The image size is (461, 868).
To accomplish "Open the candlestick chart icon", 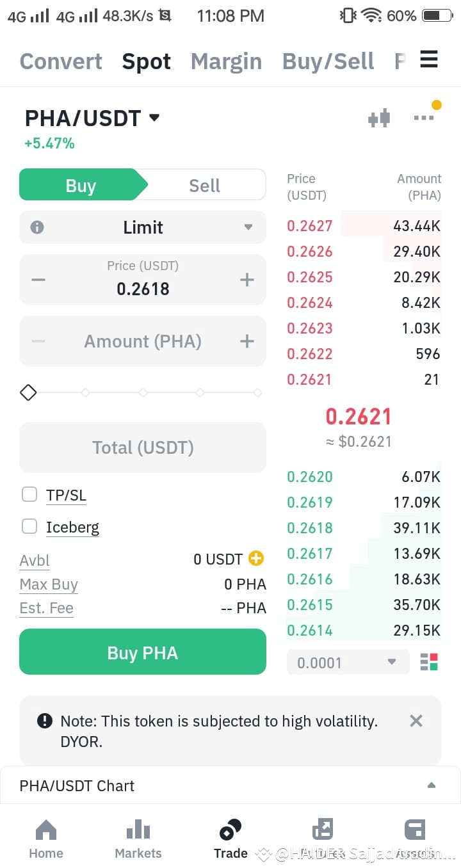I will point(379,118).
